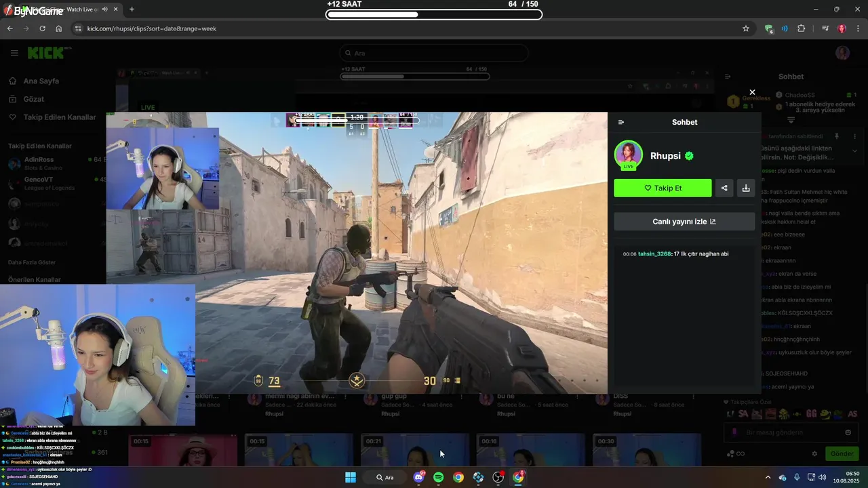Image resolution: width=868 pixels, height=488 pixels.
Task: Open the 00:21 clip thumbnail
Action: [414, 450]
